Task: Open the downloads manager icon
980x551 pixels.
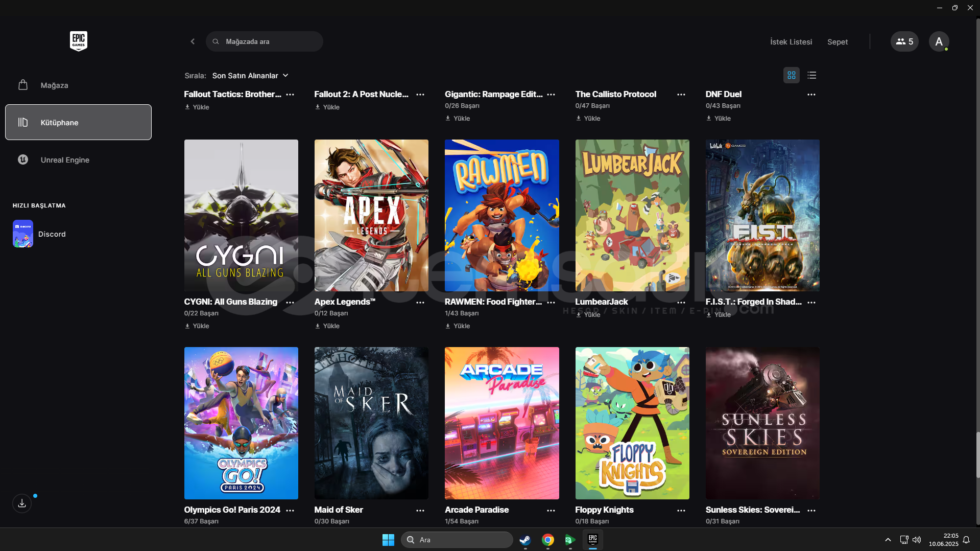Action: coord(22,503)
